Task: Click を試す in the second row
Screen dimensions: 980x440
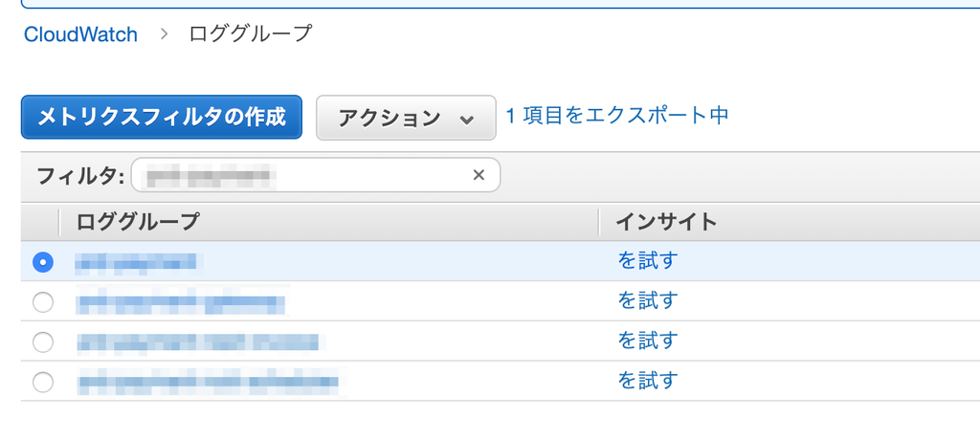Action: point(647,301)
